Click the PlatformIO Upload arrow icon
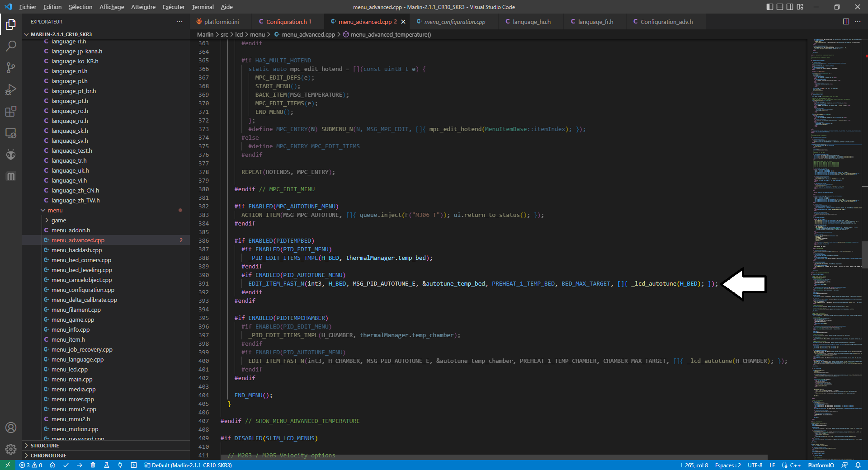868x470 pixels. click(x=80, y=465)
